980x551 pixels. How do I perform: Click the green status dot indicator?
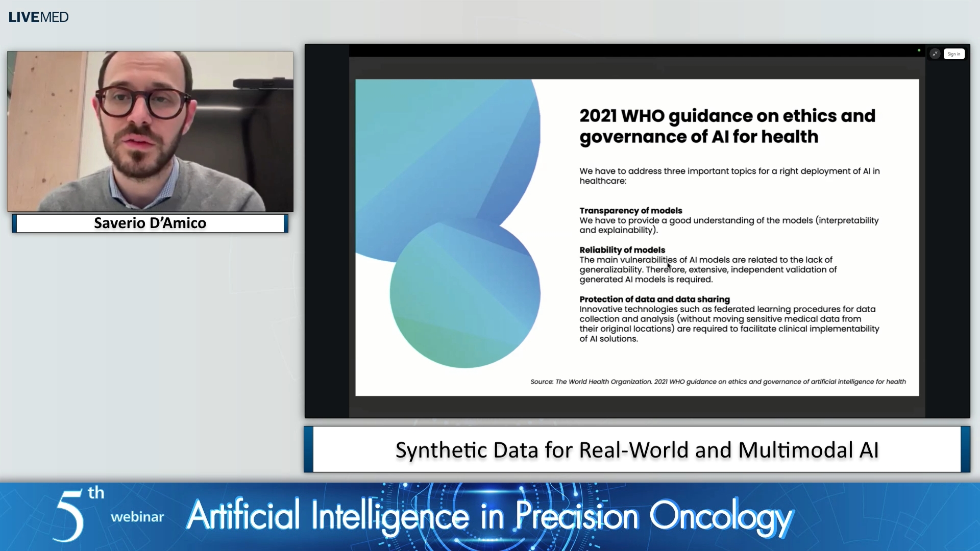coord(919,51)
